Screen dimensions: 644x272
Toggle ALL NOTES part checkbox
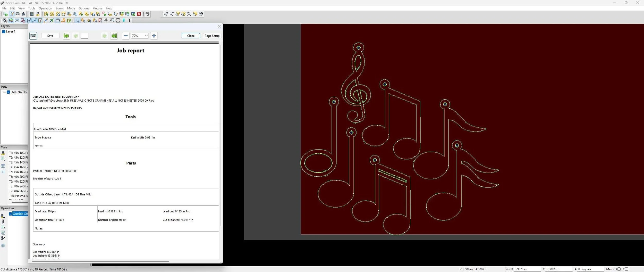point(9,92)
